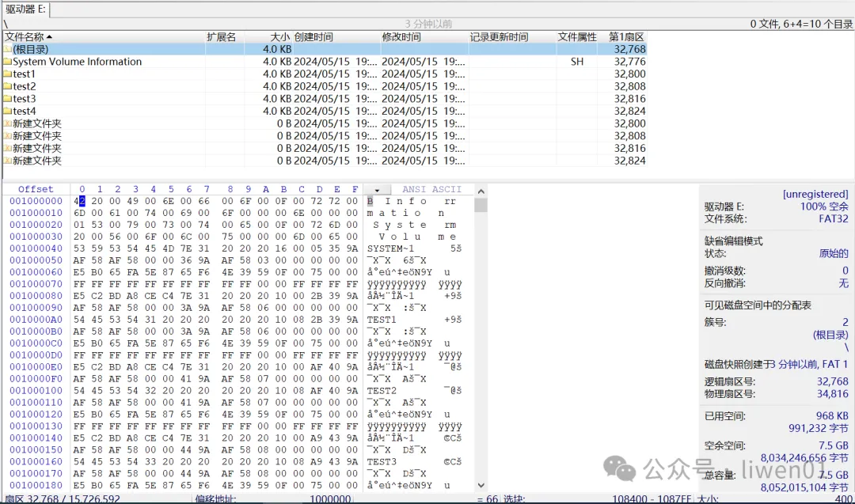Image resolution: width=855 pixels, height=504 pixels.
Task: Click status bar 扇区 32,768 / 15,726,592
Action: click(x=63, y=499)
